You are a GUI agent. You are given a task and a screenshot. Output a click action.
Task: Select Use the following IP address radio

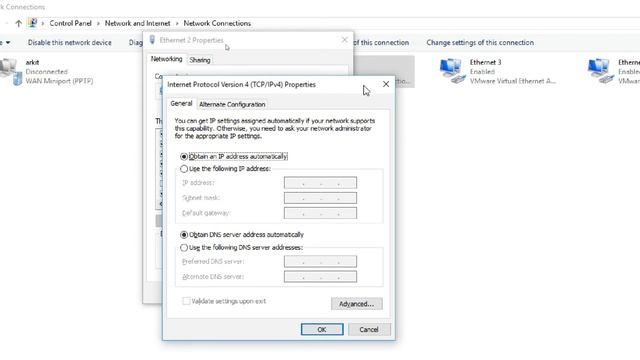pos(184,169)
